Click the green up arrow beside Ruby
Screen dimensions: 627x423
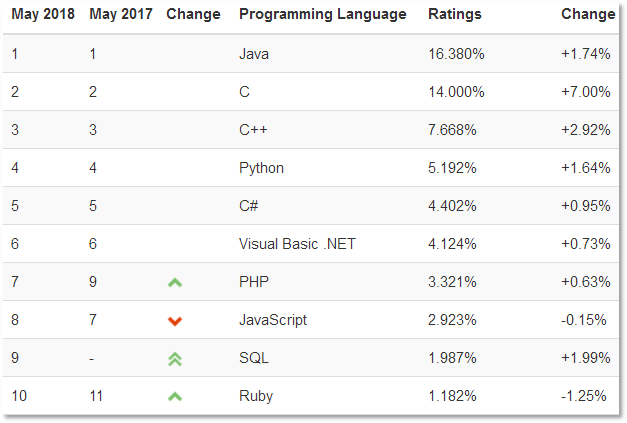(x=175, y=397)
